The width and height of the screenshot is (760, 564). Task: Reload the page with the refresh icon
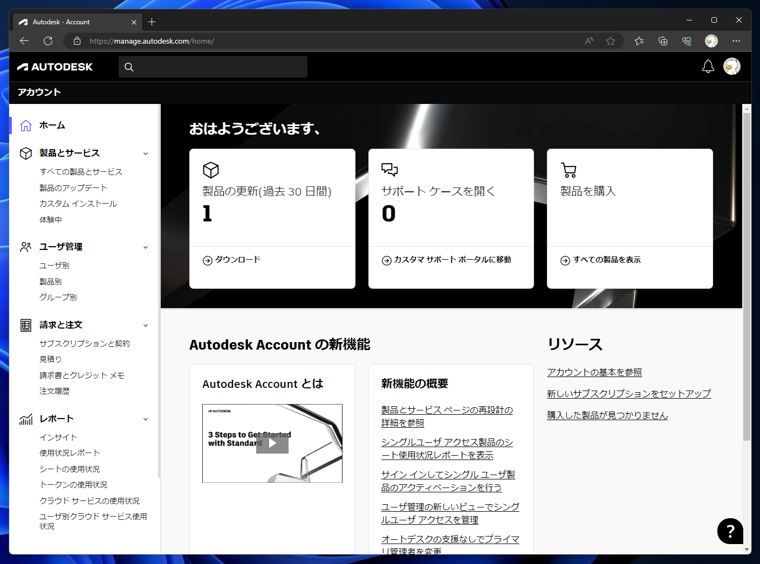click(x=48, y=41)
